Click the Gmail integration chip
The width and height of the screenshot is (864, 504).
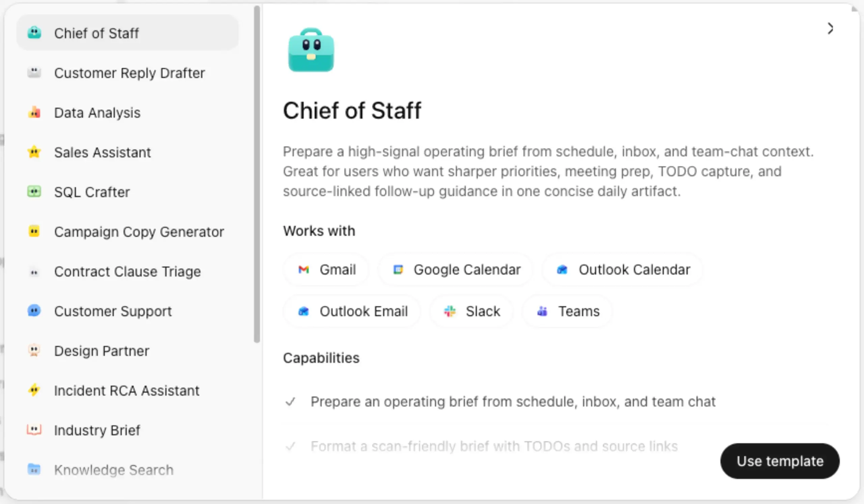click(x=326, y=270)
